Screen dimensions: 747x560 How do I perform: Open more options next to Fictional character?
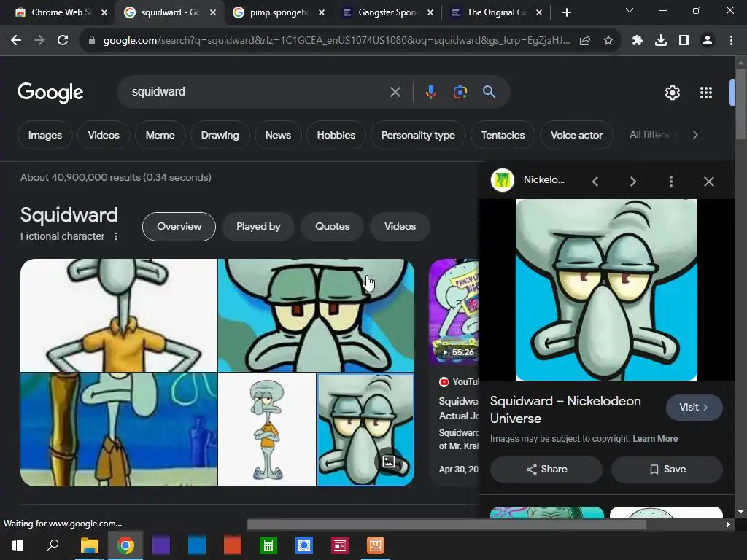click(x=116, y=236)
